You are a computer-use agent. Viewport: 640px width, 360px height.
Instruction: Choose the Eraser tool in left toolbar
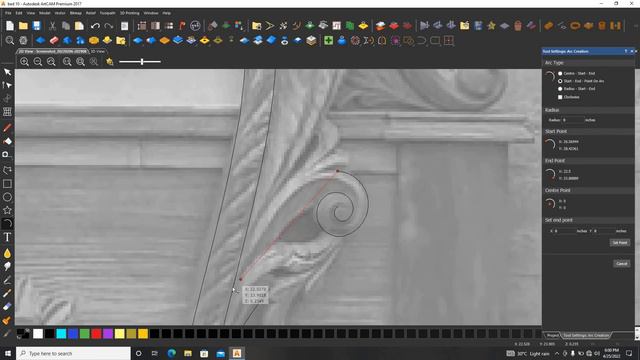(x=7, y=307)
